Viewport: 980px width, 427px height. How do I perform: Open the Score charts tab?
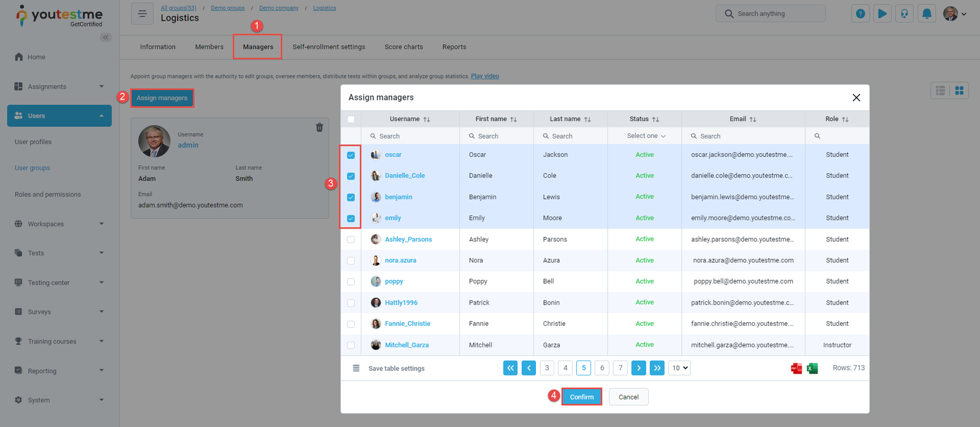(x=404, y=47)
